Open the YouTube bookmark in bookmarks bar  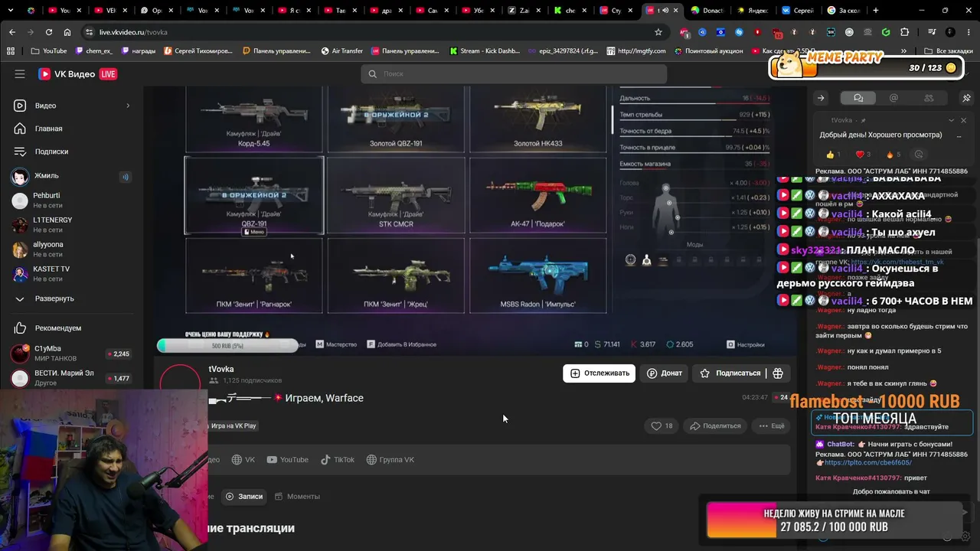click(49, 51)
